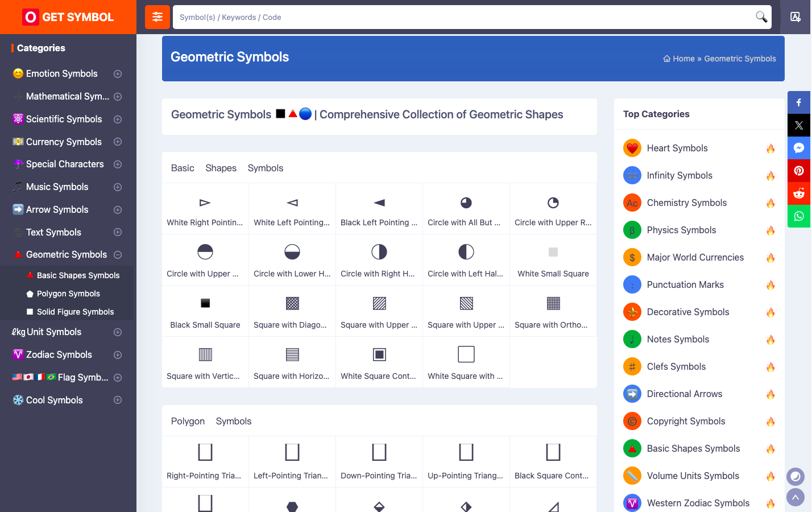Collapse the Geometric Symbols category

(x=118, y=255)
